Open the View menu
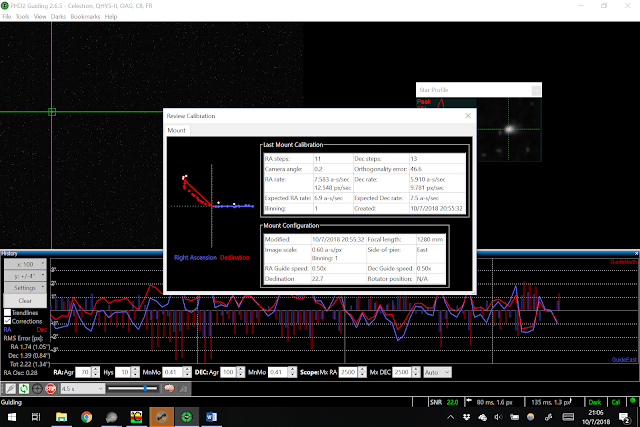This screenshot has height=427, width=640. 40,16
